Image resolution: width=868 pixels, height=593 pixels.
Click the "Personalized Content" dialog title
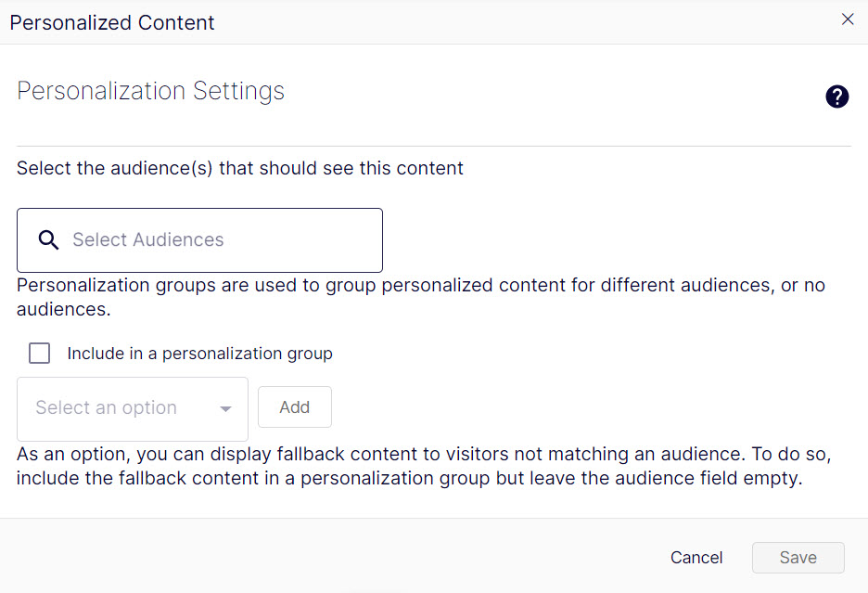pyautogui.click(x=112, y=22)
